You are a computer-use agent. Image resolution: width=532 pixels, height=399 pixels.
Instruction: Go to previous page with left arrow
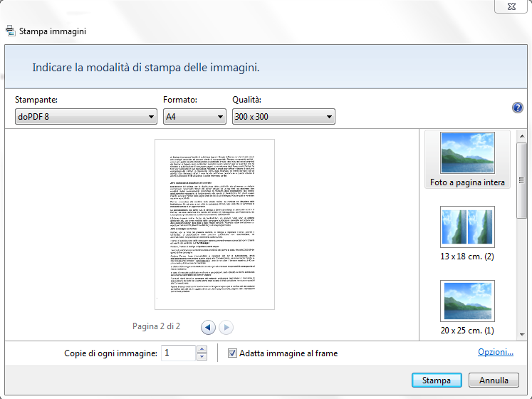pos(208,327)
